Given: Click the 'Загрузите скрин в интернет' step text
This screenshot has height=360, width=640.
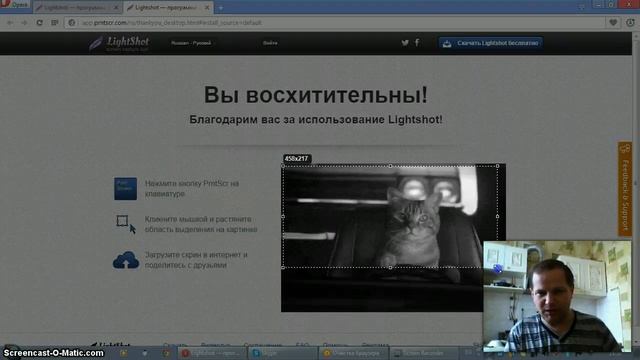Looking at the screenshot, I should [x=196, y=260].
